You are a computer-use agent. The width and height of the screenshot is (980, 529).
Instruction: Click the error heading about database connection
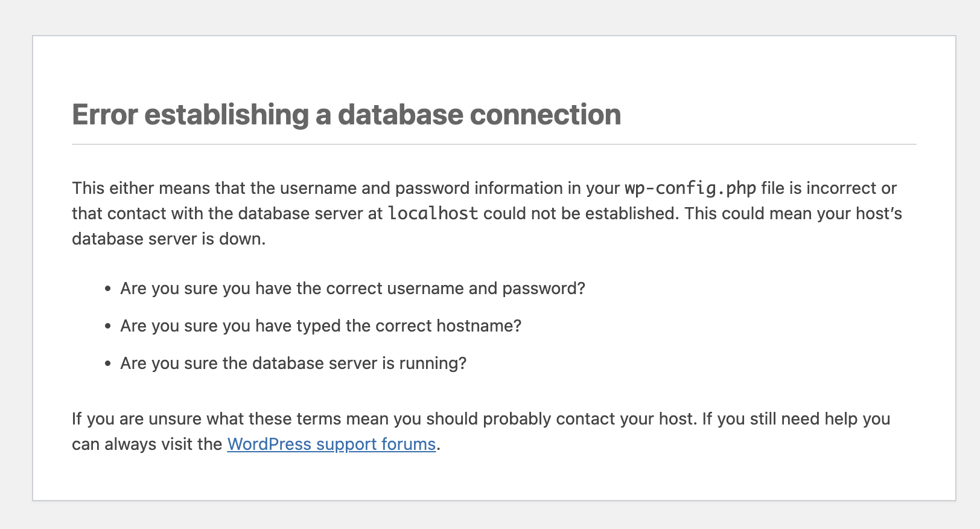point(346,115)
